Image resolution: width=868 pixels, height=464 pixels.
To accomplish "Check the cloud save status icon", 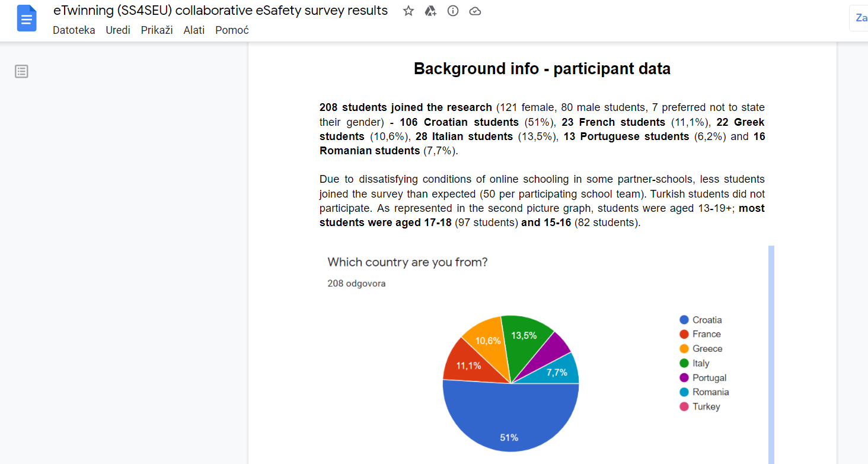I will point(475,11).
